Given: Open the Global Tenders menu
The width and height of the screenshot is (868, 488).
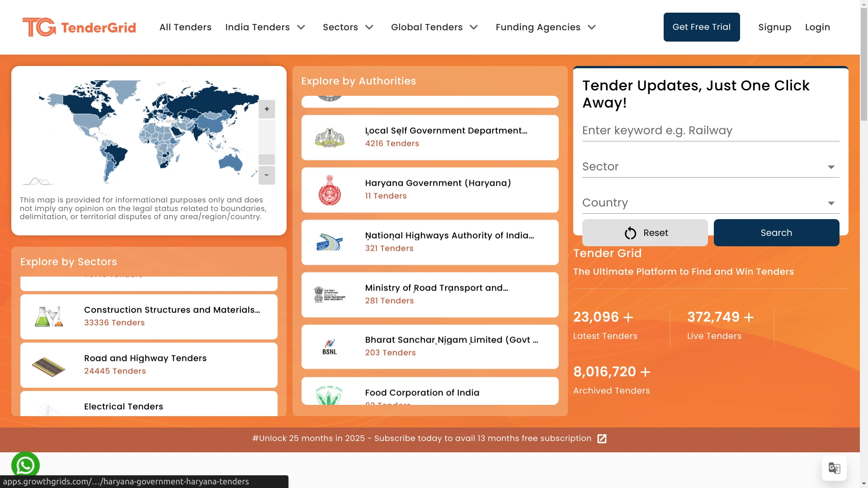Looking at the screenshot, I should (x=427, y=27).
